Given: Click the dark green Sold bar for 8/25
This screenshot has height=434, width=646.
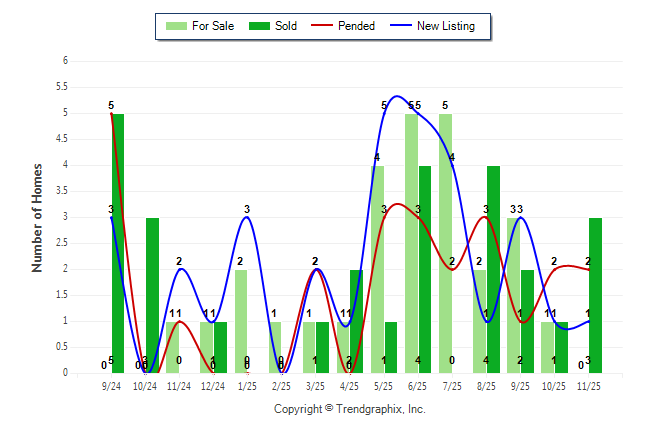Looking at the screenshot, I should point(493,269).
